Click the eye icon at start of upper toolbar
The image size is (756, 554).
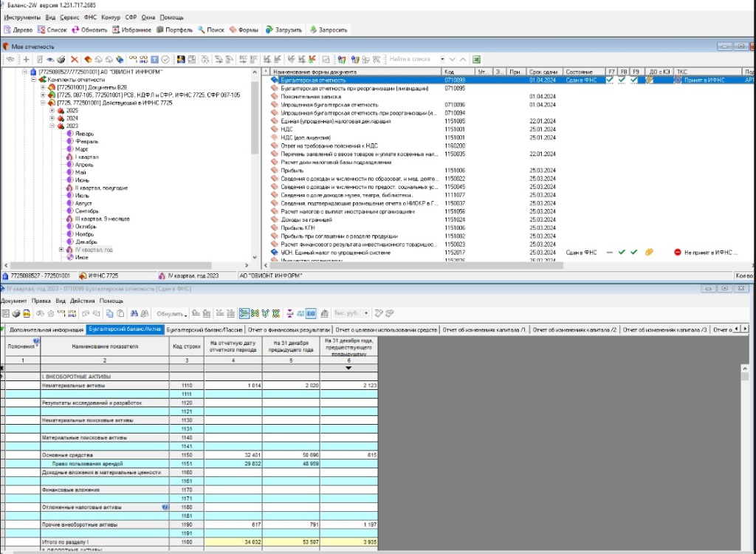point(10,59)
